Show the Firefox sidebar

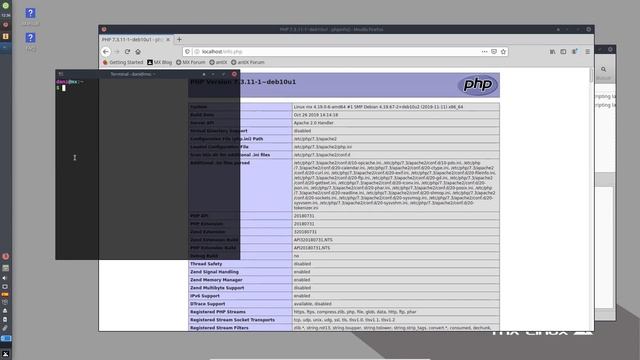point(563,52)
